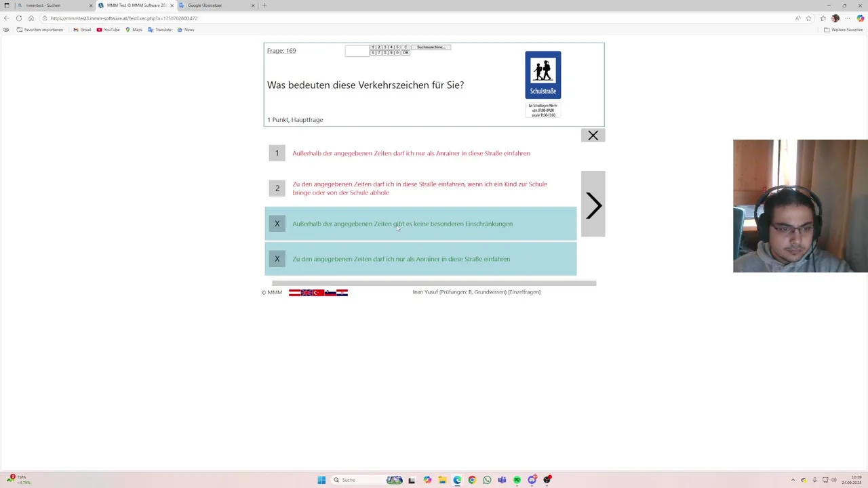Switch language to English UK flag

tap(307, 293)
